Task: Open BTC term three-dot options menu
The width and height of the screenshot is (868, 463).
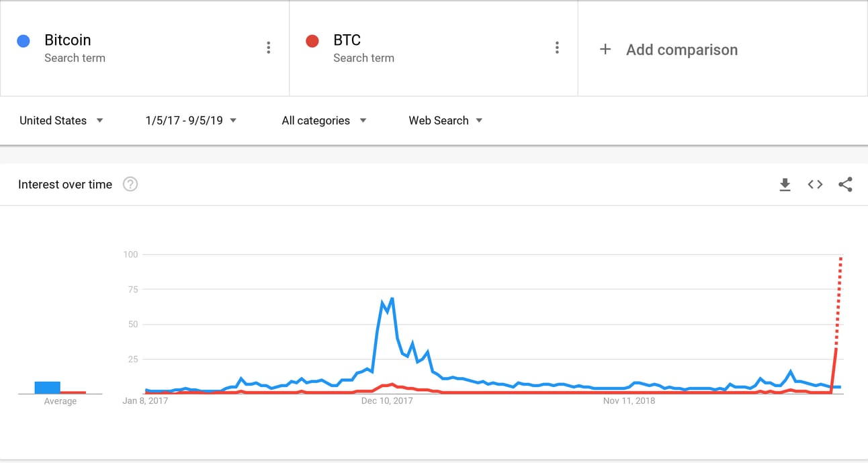Action: tap(557, 48)
